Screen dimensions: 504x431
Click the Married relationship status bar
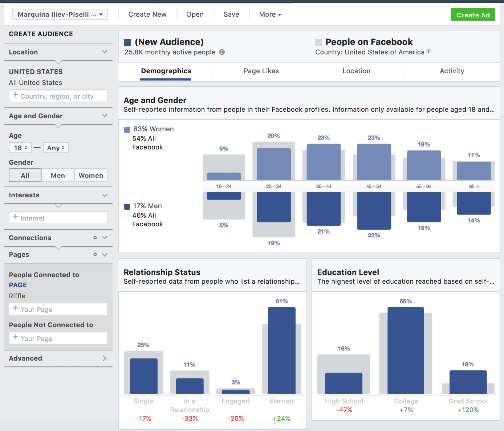pyautogui.click(x=282, y=351)
